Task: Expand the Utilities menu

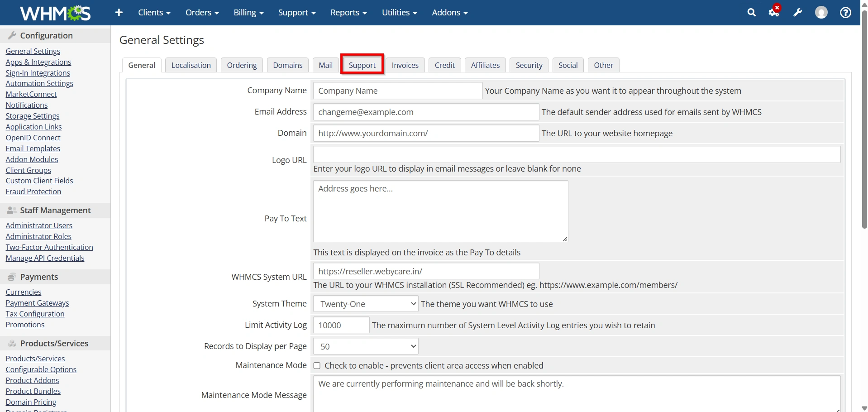Action: (399, 13)
